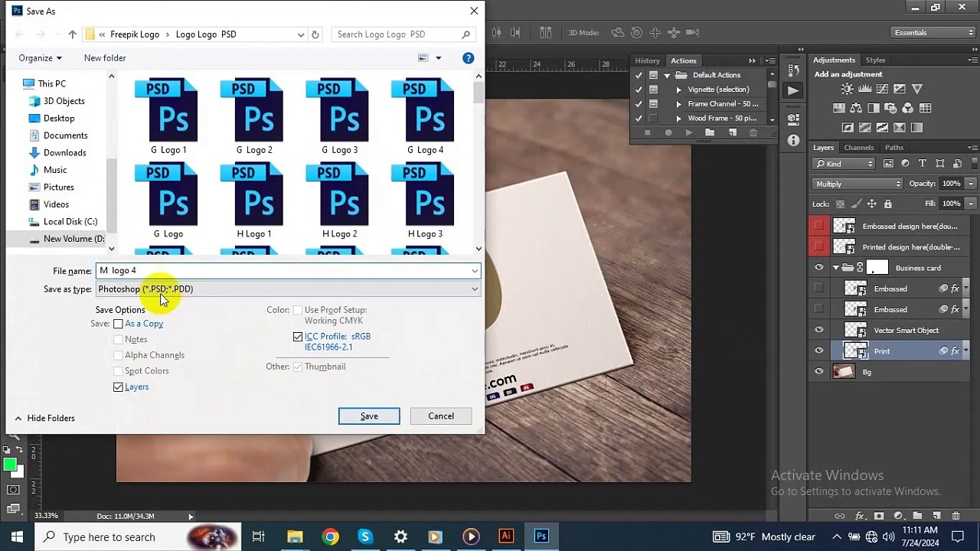Filter layers by type (T) icon

pyautogui.click(x=923, y=163)
